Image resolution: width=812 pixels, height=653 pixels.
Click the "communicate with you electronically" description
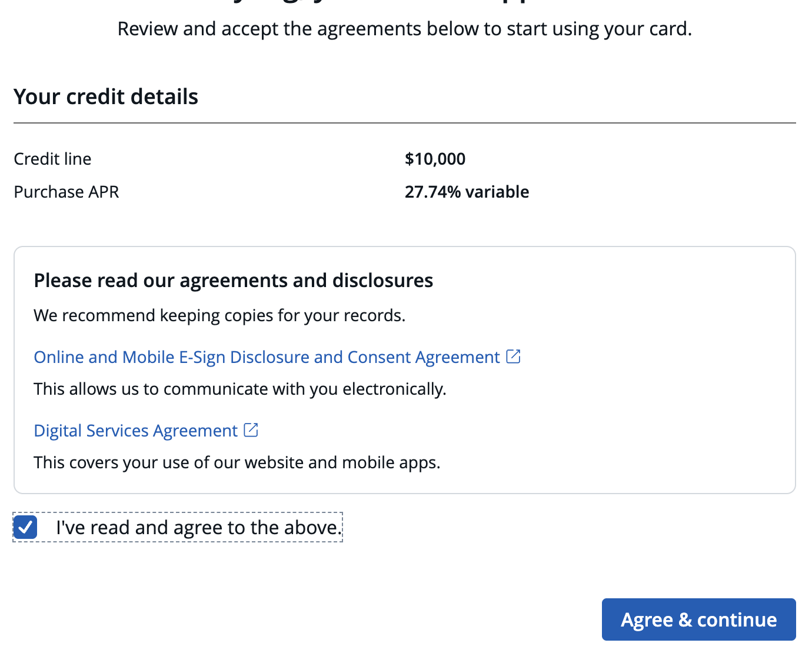240,389
